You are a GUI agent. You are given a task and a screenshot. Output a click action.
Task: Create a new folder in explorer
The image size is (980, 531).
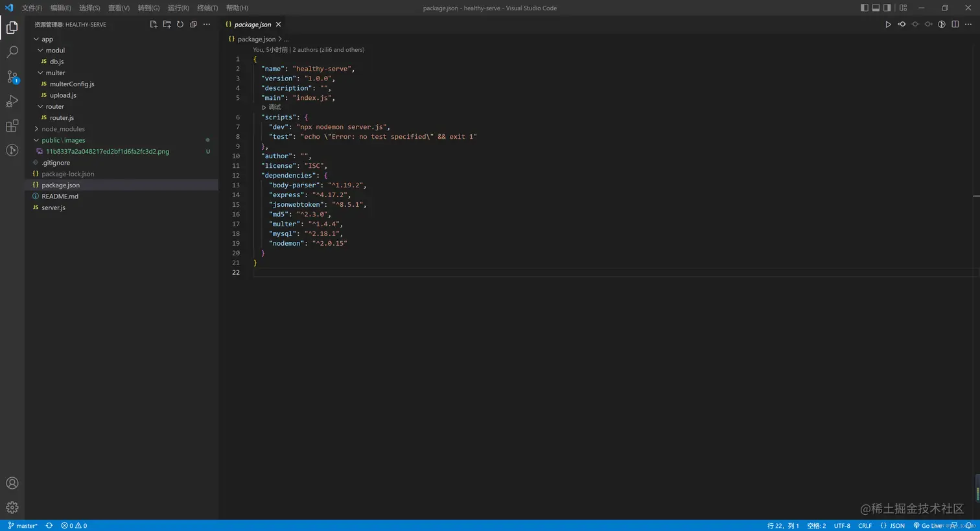click(x=167, y=24)
